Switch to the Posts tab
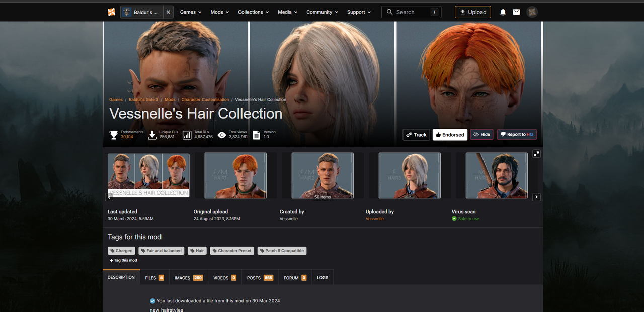Viewport: 644px width, 312px height. [260, 277]
